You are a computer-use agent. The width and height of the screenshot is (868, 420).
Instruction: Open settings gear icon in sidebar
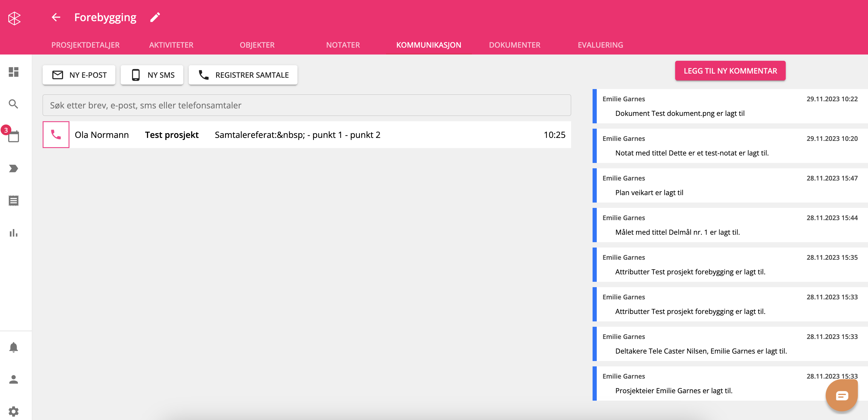pyautogui.click(x=13, y=411)
